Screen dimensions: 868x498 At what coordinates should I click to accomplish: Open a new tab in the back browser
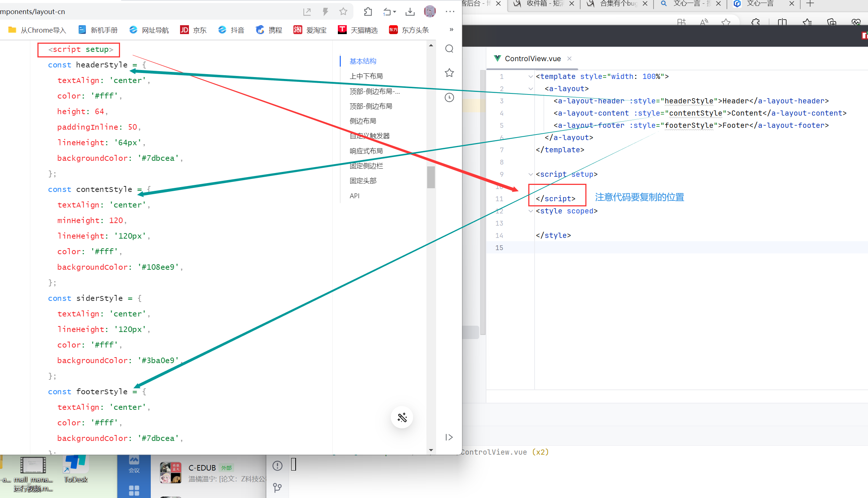[x=810, y=4]
